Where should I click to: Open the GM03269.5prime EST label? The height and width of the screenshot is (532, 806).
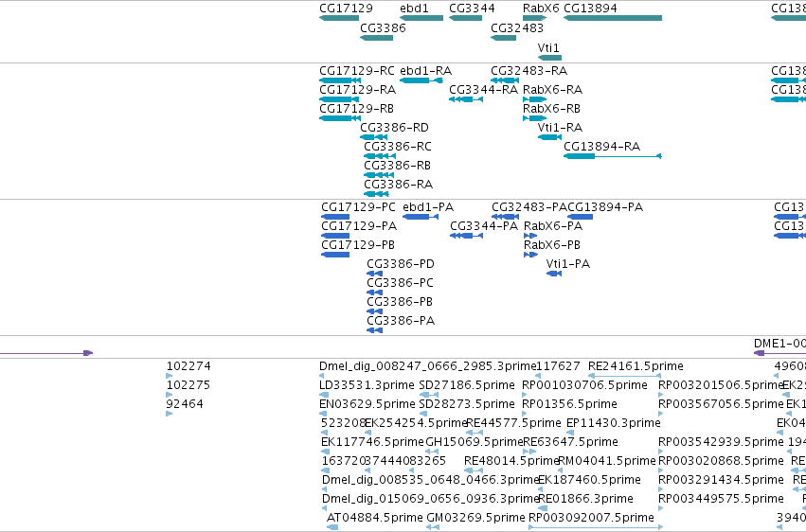tap(476, 518)
